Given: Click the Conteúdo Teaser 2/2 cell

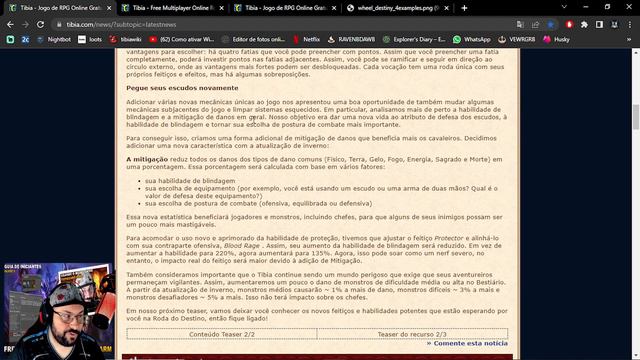Looking at the screenshot, I should [222, 334].
